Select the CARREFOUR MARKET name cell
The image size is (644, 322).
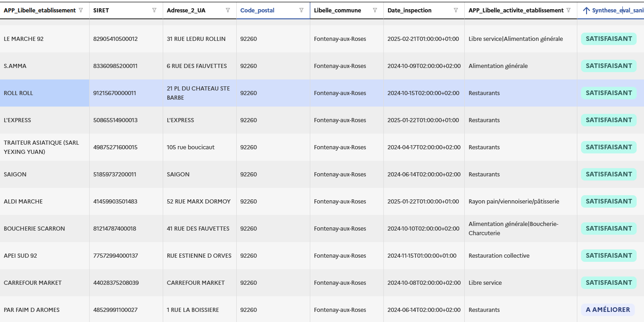45,282
